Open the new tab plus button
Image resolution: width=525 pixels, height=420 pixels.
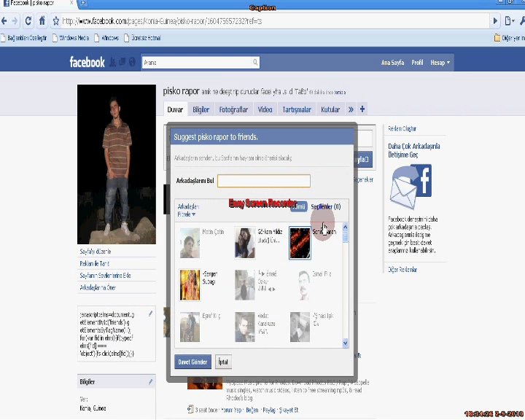pos(83,4)
